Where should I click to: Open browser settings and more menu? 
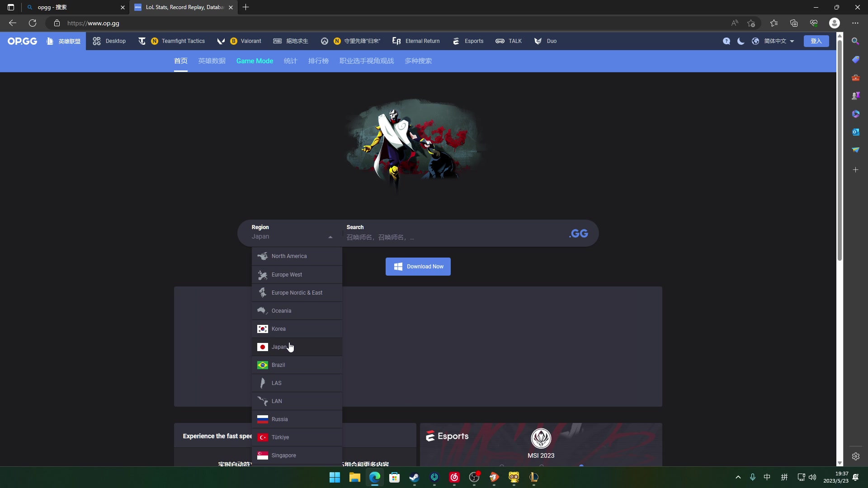(x=855, y=23)
